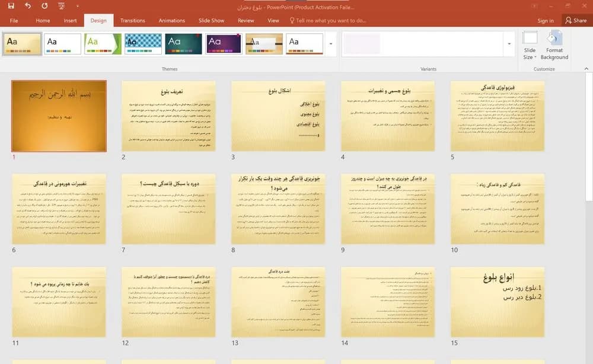593x364 pixels.
Task: Select slide 2 thumbnail
Action: [x=168, y=116]
